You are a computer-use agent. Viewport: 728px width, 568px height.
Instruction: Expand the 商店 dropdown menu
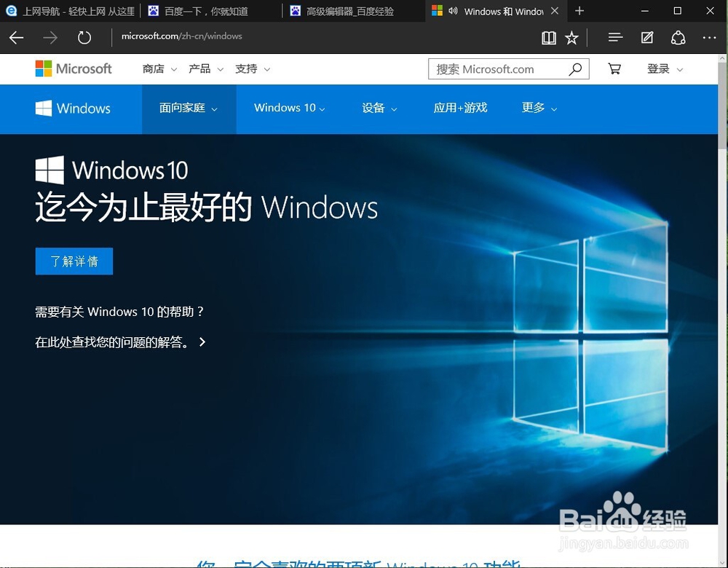coord(159,68)
